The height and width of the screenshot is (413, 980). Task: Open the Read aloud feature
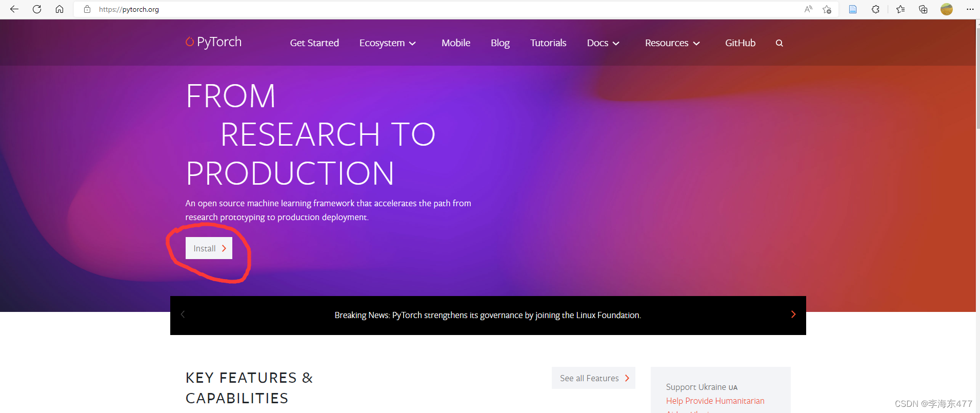(x=808, y=9)
